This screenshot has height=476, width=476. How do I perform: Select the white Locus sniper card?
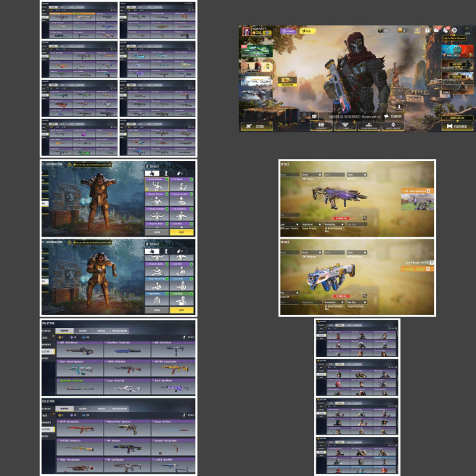tap(127, 387)
